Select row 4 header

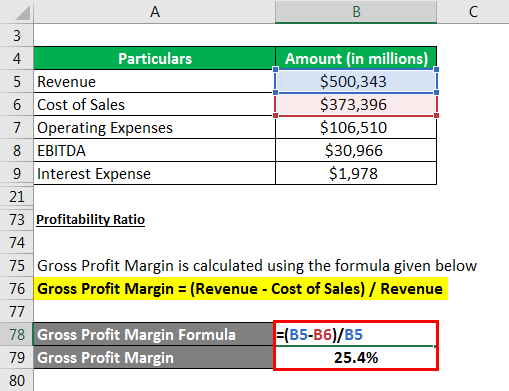tap(17, 58)
